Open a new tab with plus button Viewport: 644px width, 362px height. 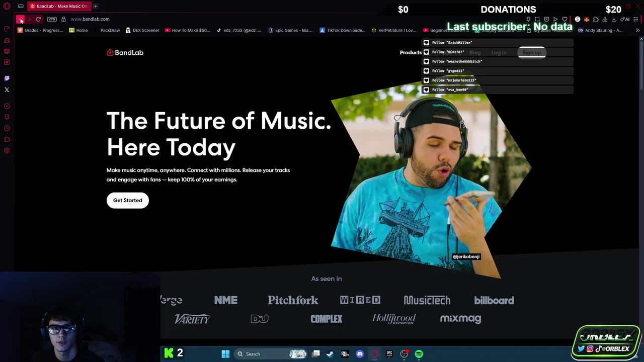pos(96,6)
